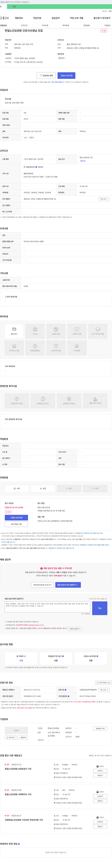Click 고용24 입사지원 button under 접수 마감일

(16, 518)
